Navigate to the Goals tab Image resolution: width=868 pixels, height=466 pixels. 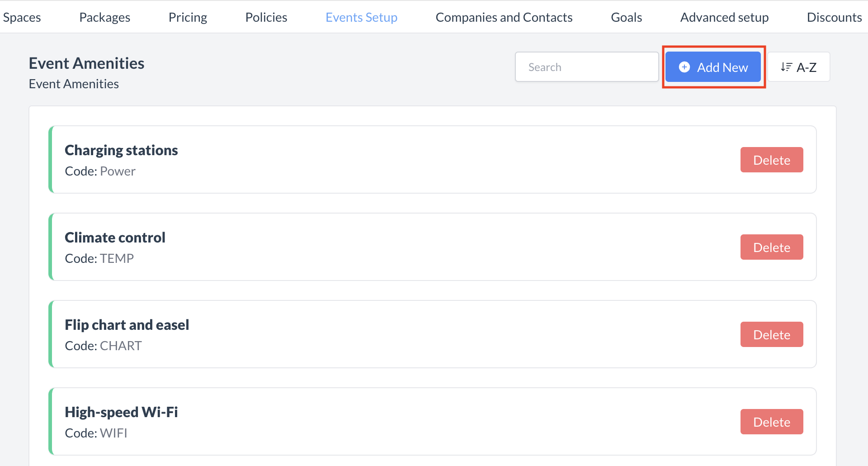pyautogui.click(x=626, y=17)
